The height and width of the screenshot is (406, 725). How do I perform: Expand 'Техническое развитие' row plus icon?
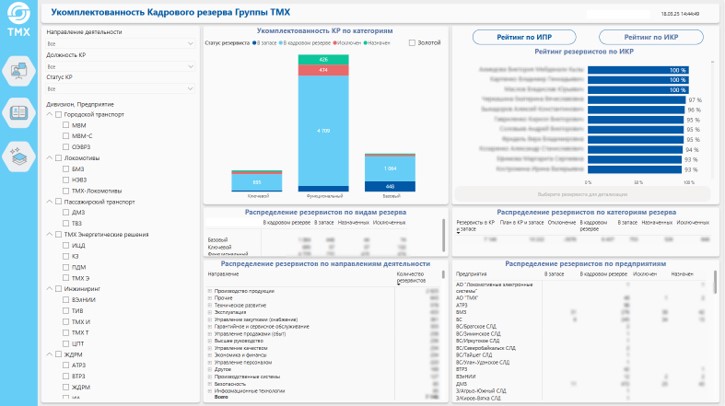210,304
